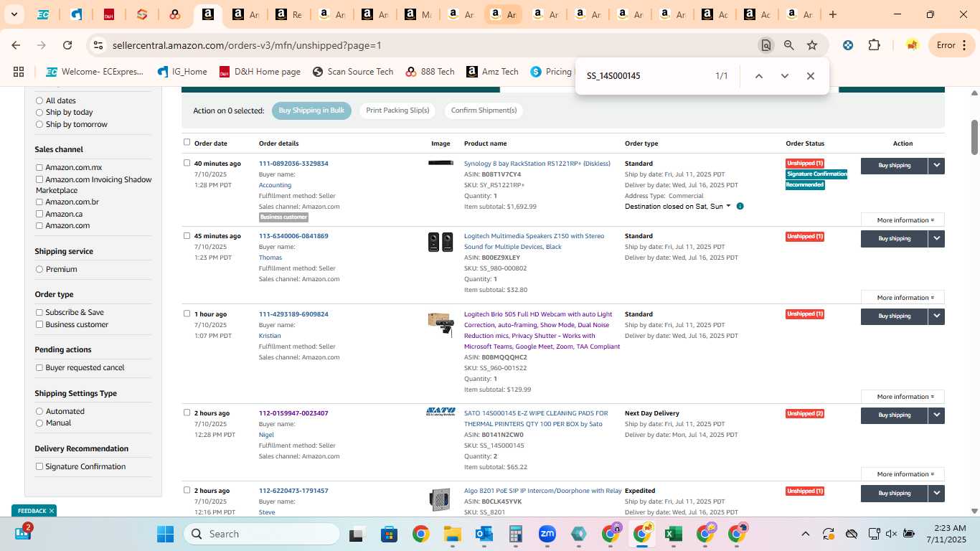Viewport: 980px width, 551px height.
Task: Check Buyer requested cancel filter
Action: coord(39,367)
